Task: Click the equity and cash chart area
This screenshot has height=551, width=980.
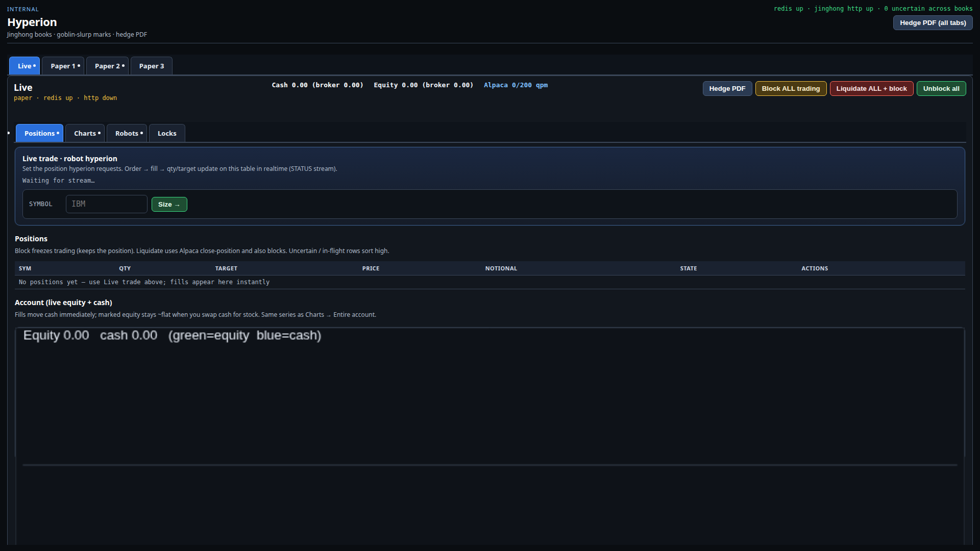Action: tap(490, 436)
